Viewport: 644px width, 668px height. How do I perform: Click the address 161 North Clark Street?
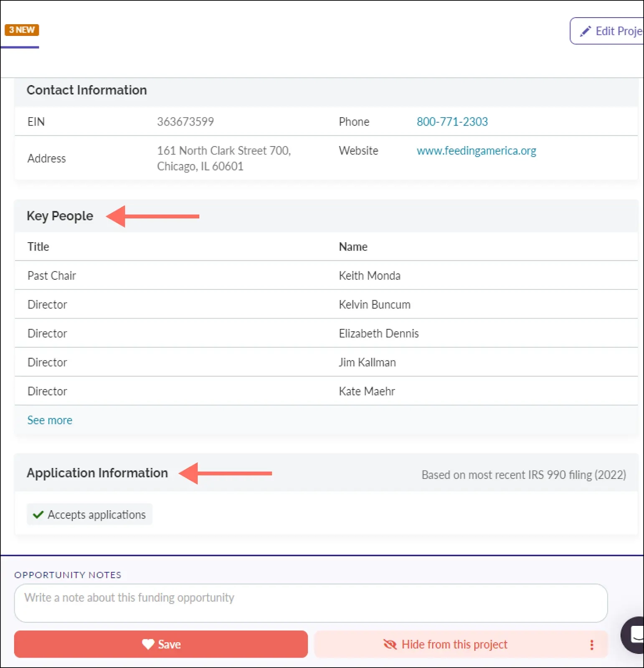224,158
